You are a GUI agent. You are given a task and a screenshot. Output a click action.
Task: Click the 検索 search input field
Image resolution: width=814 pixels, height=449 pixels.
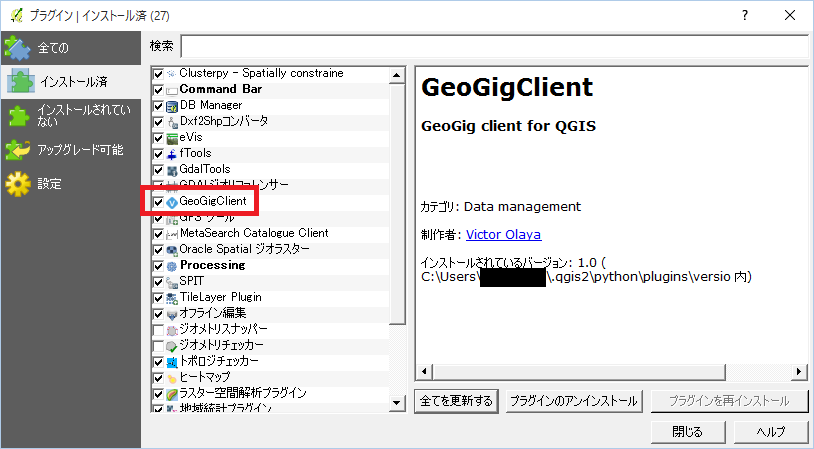click(x=494, y=46)
